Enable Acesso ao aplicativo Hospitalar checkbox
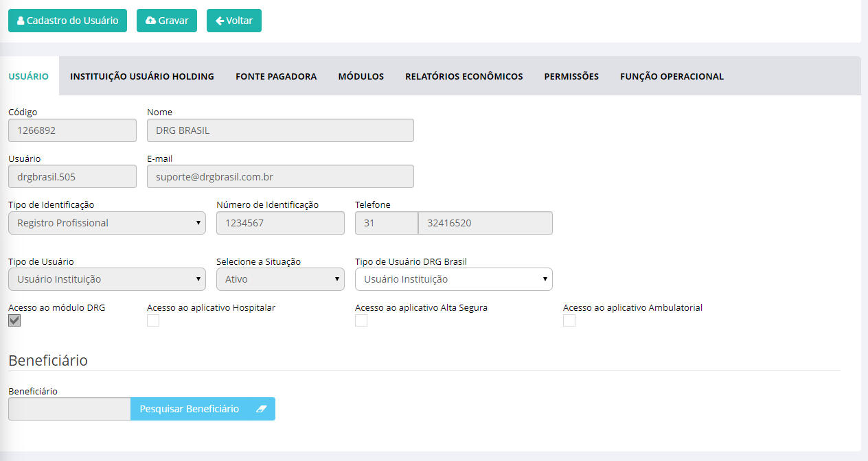 point(153,320)
